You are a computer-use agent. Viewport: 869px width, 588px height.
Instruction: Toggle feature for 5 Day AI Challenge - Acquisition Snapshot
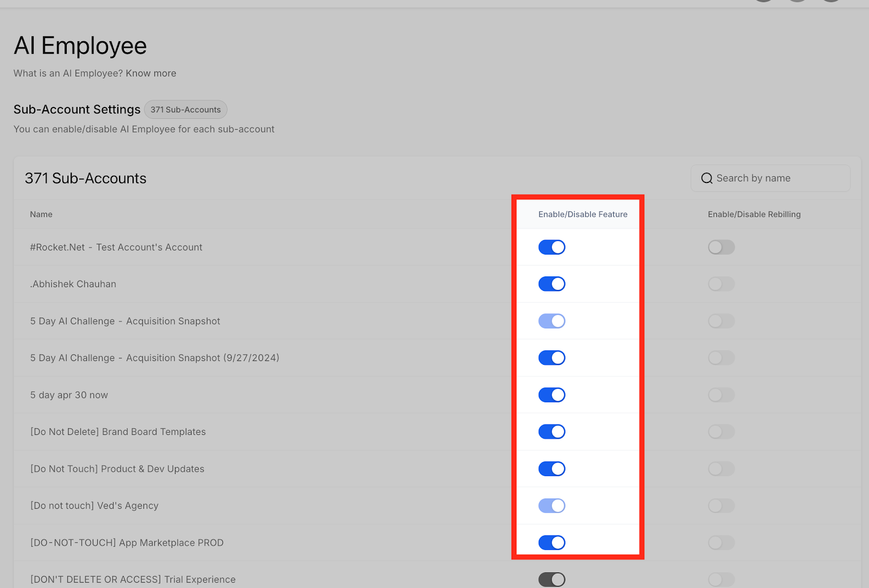(552, 321)
